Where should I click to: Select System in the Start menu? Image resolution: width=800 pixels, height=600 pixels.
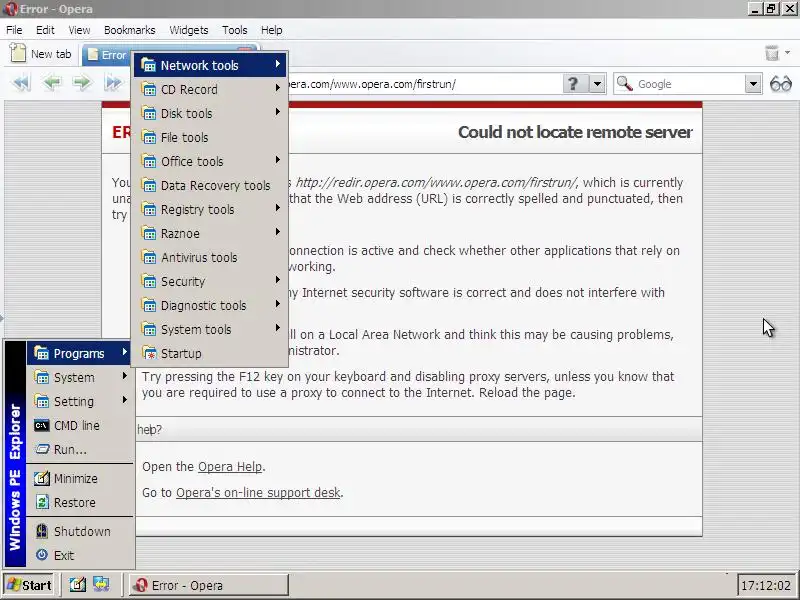tap(79, 377)
